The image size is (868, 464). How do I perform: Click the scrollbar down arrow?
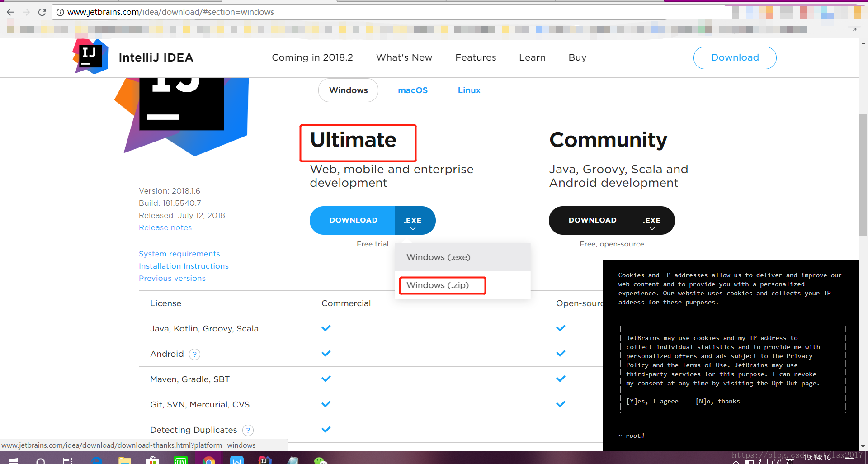point(863,446)
